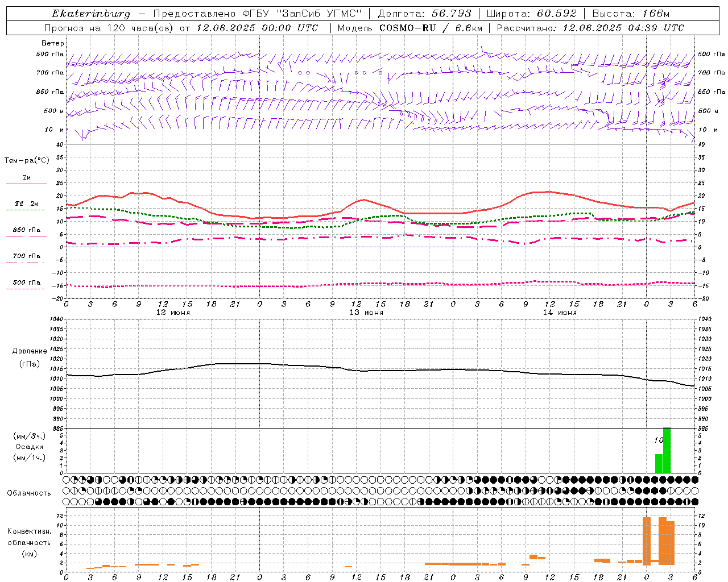Click the forecast text "Прогноз на 120 часа(ов)"
Screen dimensions: 728x582
tap(109, 28)
